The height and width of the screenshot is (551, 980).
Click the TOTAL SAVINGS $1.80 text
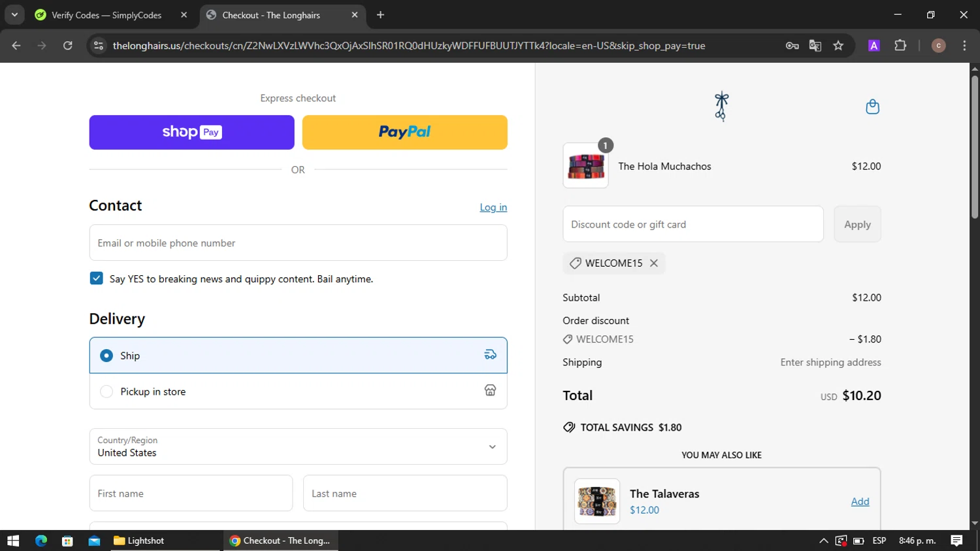630,427
